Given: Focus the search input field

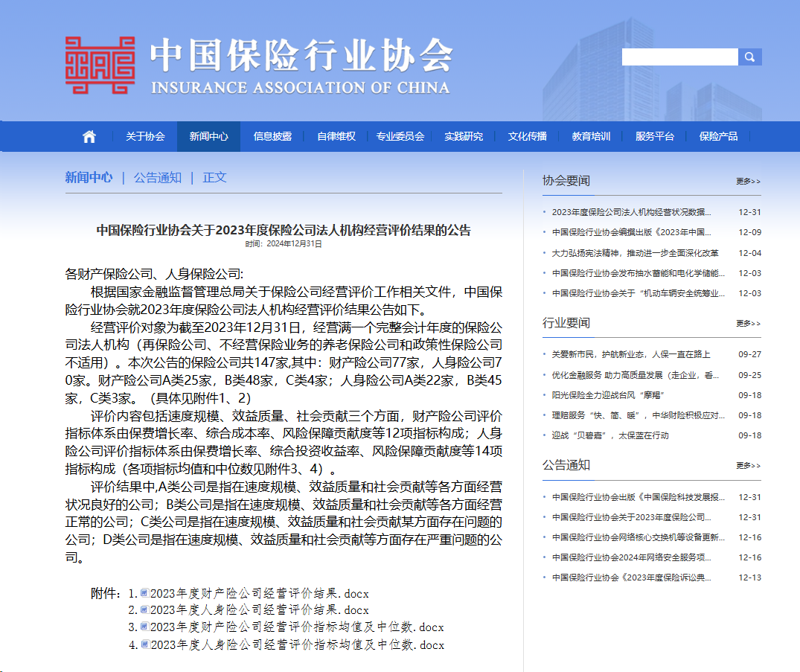Looking at the screenshot, I should coord(679,57).
